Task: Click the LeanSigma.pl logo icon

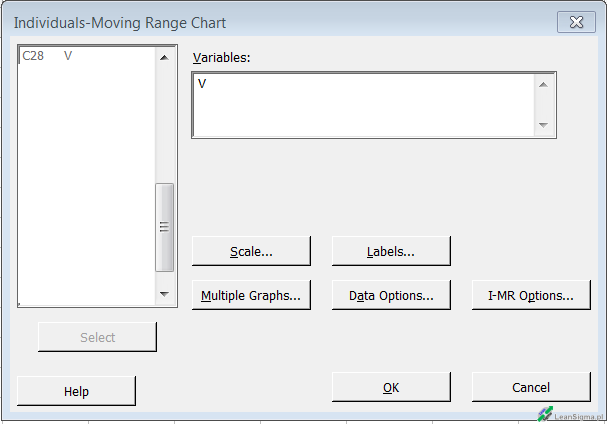Action: pos(545,413)
